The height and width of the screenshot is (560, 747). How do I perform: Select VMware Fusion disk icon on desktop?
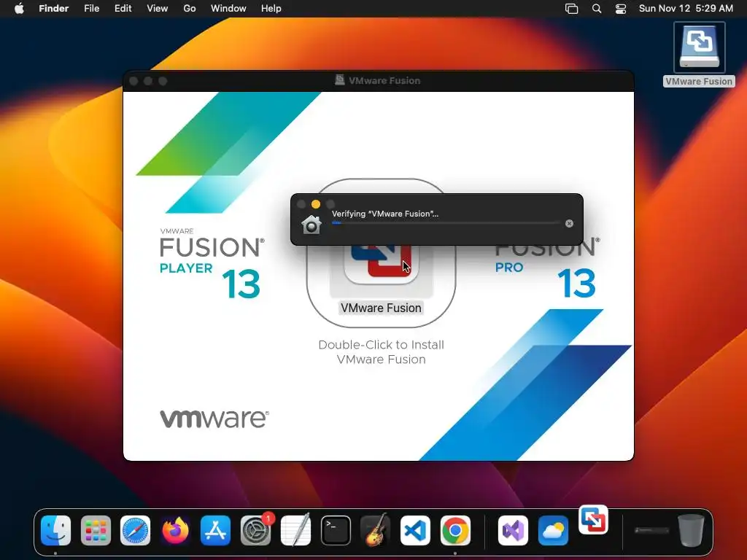tap(699, 47)
